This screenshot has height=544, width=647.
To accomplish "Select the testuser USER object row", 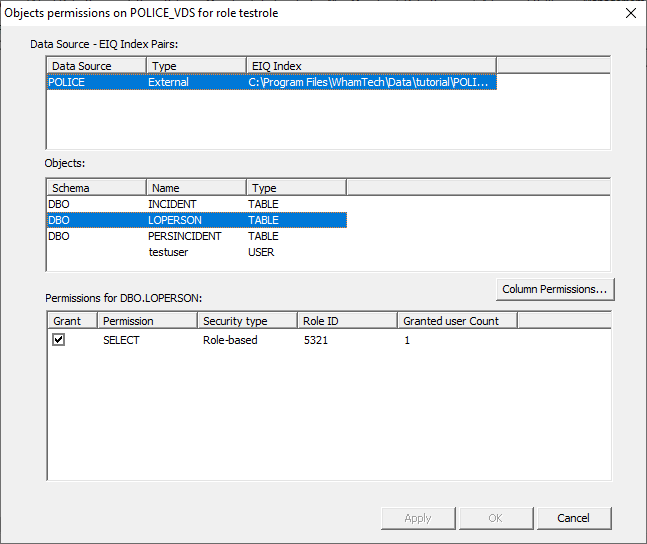I will point(170,252).
